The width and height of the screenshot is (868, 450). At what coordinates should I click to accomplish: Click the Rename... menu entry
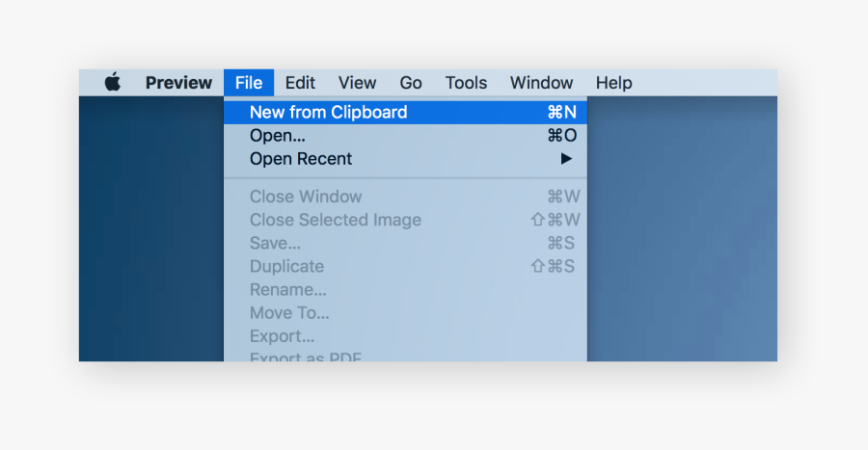(405, 289)
